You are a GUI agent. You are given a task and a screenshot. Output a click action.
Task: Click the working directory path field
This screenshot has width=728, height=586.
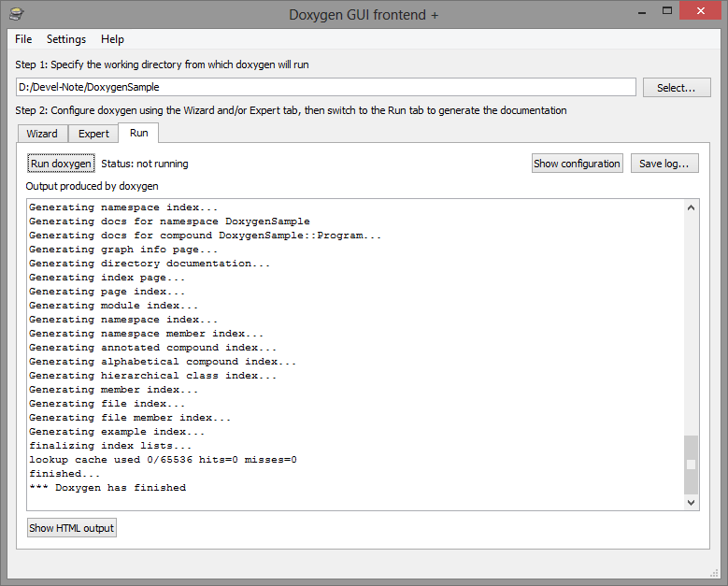326,87
